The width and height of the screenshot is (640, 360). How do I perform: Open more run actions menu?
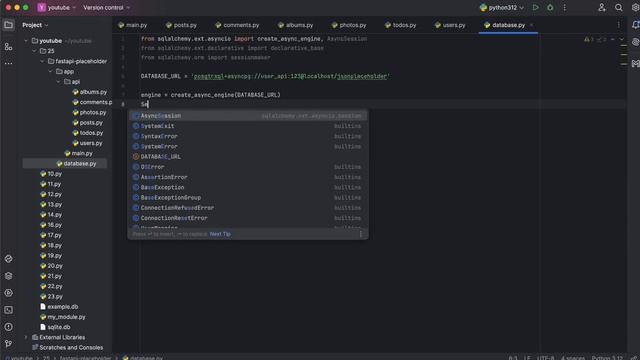point(564,7)
